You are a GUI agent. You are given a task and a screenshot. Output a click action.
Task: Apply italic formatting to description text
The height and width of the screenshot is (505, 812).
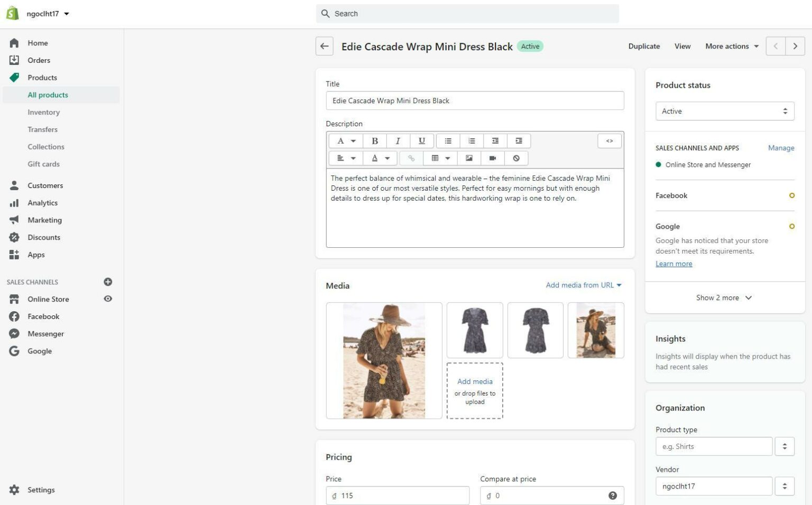398,141
